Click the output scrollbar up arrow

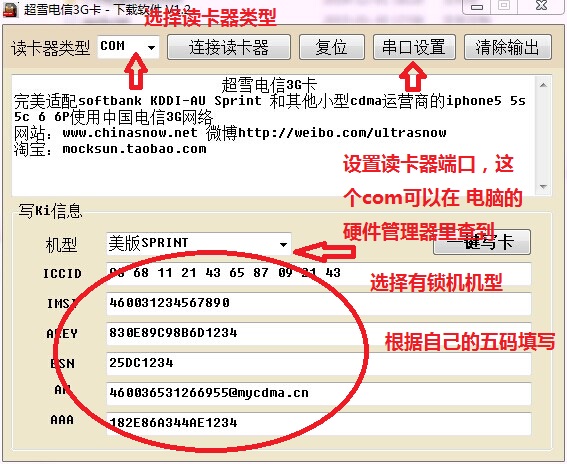[543, 85]
